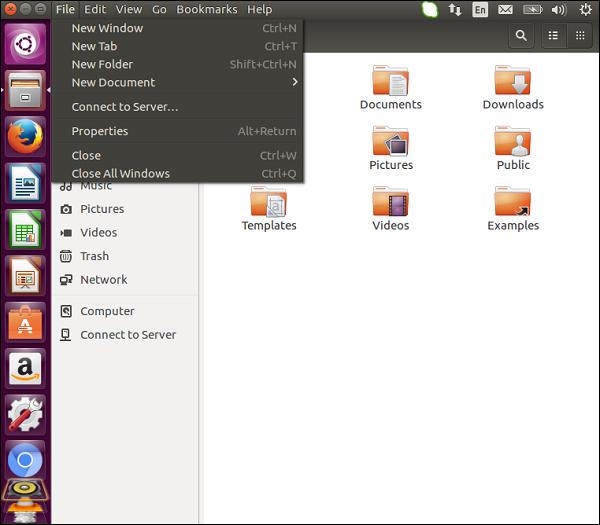Image resolution: width=600 pixels, height=525 pixels.
Task: Open keyboard language En indicator
Action: [x=481, y=10]
